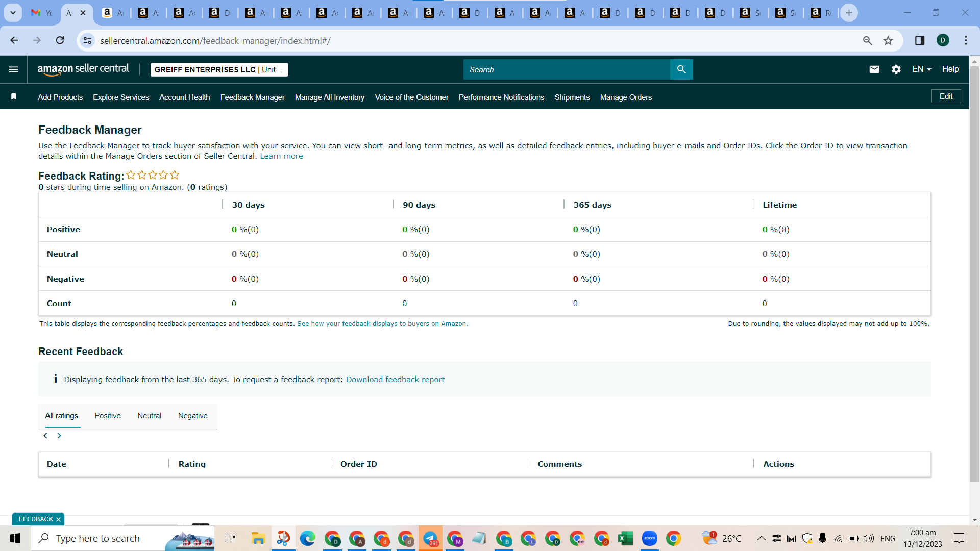Open weather widget showing 26°C
Viewport: 980px width, 551px height.
[721, 538]
